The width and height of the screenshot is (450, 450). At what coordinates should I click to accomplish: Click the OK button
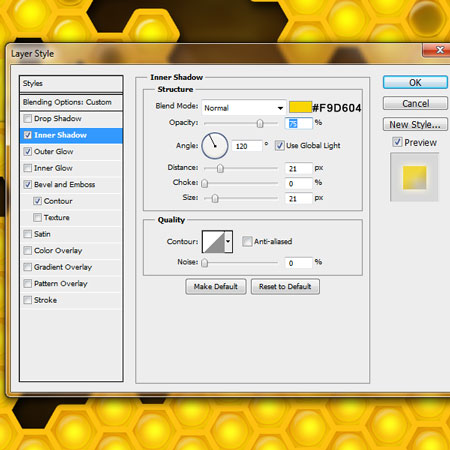(x=415, y=82)
